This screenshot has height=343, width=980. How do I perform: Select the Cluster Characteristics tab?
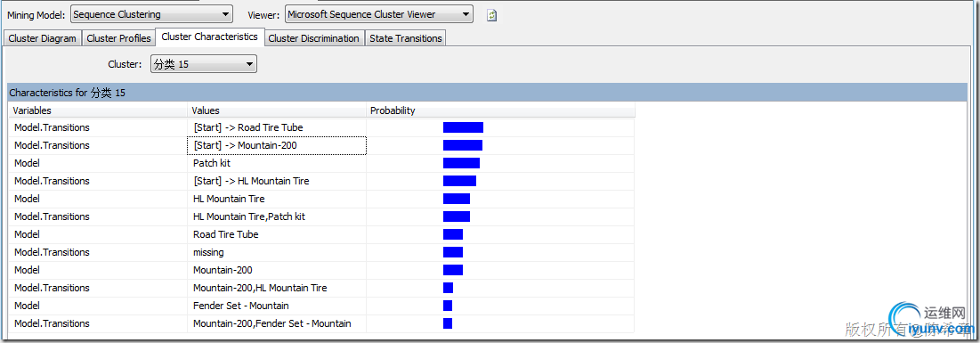209,37
